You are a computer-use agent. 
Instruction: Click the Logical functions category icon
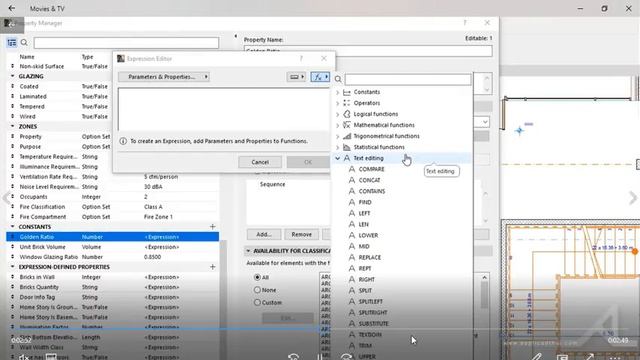tap(347, 114)
